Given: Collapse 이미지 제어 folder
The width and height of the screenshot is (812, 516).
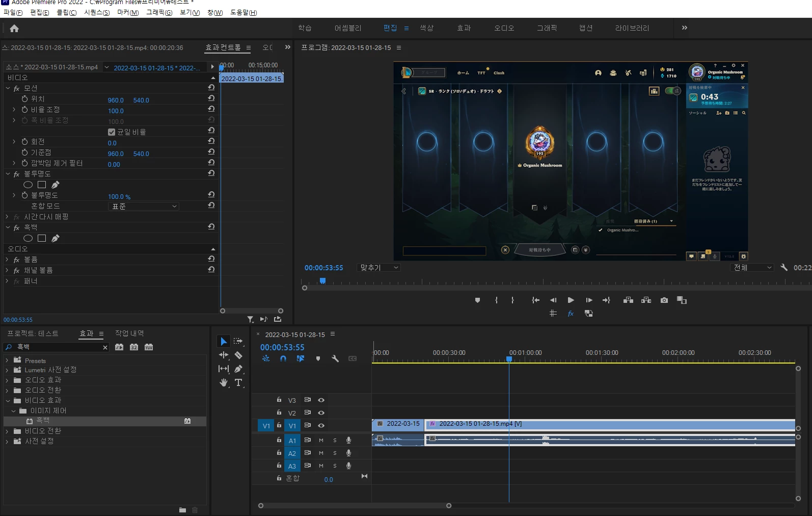Looking at the screenshot, I should (13, 410).
